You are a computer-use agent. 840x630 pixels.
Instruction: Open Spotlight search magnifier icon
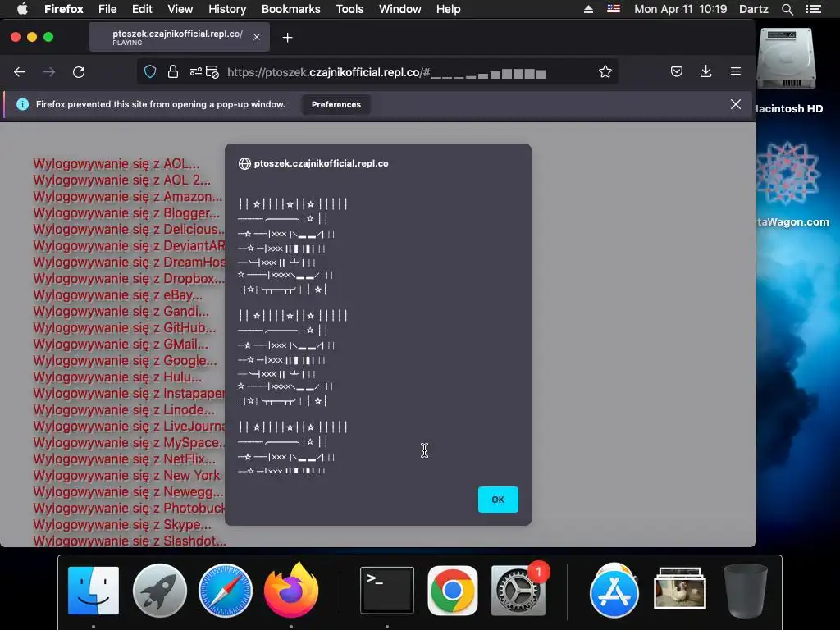(787, 9)
